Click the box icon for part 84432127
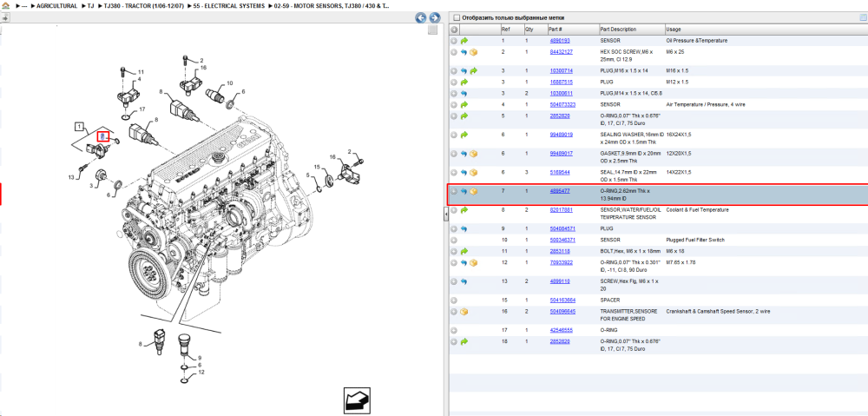 click(x=473, y=52)
